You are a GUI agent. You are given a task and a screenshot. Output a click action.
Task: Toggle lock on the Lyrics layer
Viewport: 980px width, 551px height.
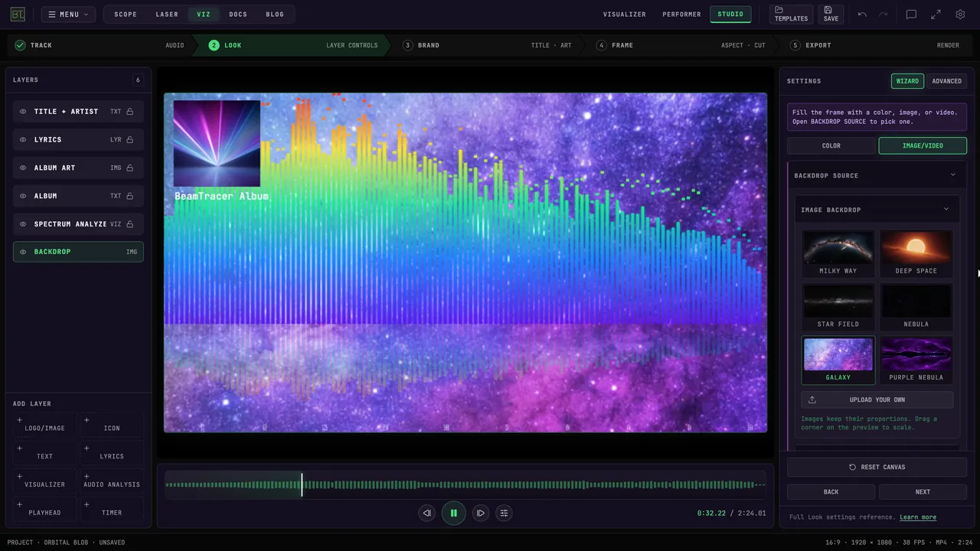[x=130, y=140]
